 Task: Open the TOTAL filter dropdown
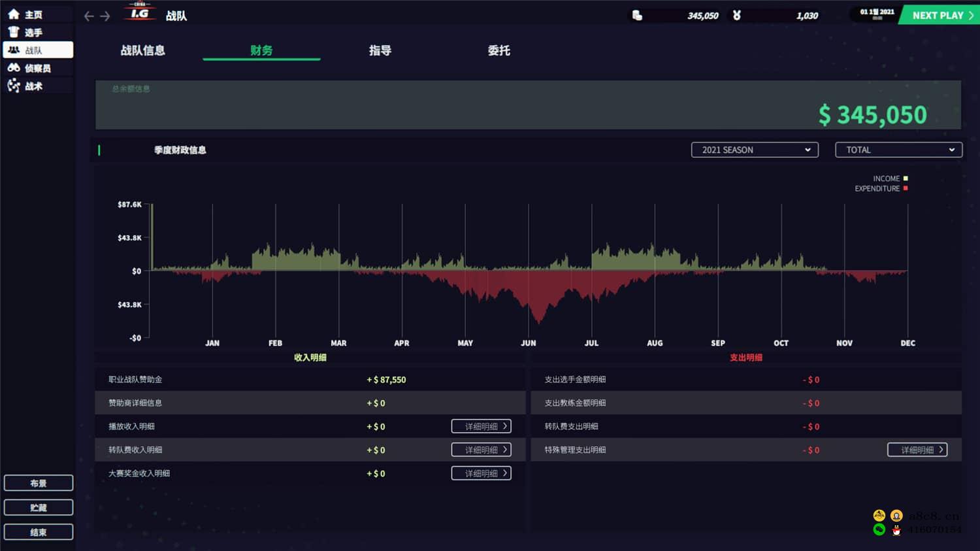pyautogui.click(x=898, y=150)
